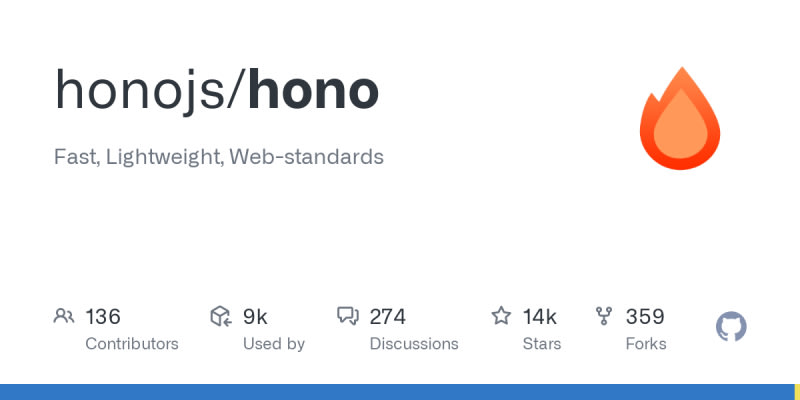The image size is (800, 400).
Task: Click the blue bar at the bottom
Action: [x=400, y=391]
